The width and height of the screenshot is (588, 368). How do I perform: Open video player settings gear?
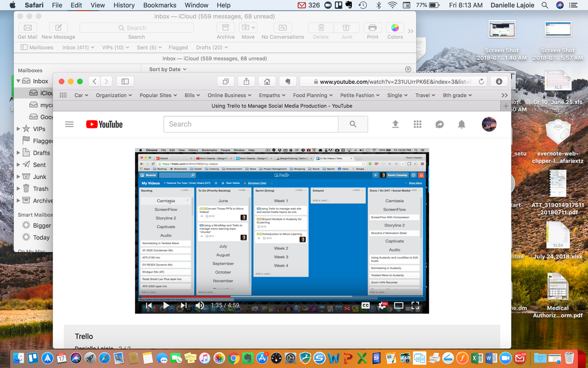tap(382, 305)
